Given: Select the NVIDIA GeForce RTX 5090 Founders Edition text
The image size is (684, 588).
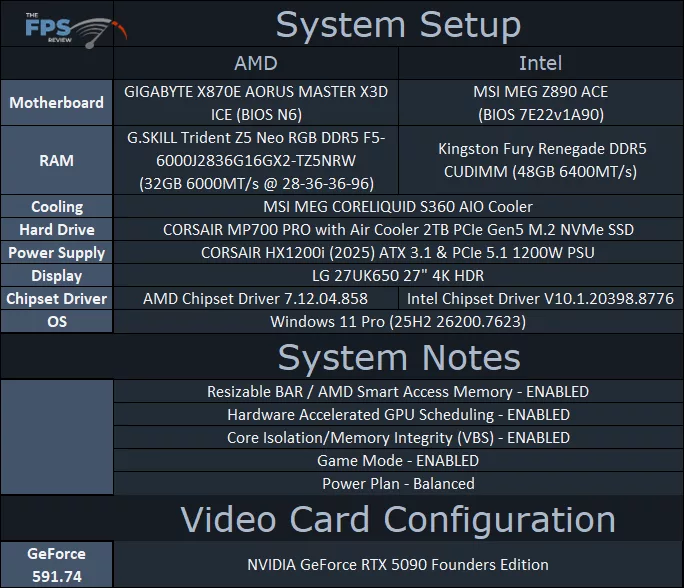Looking at the screenshot, I should (x=398, y=565).
